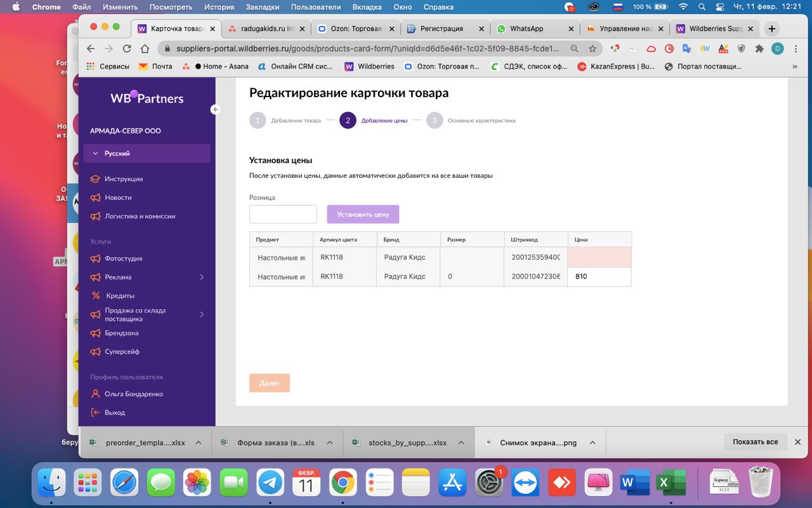Open the Сервисы apps bookmark

(x=108, y=66)
